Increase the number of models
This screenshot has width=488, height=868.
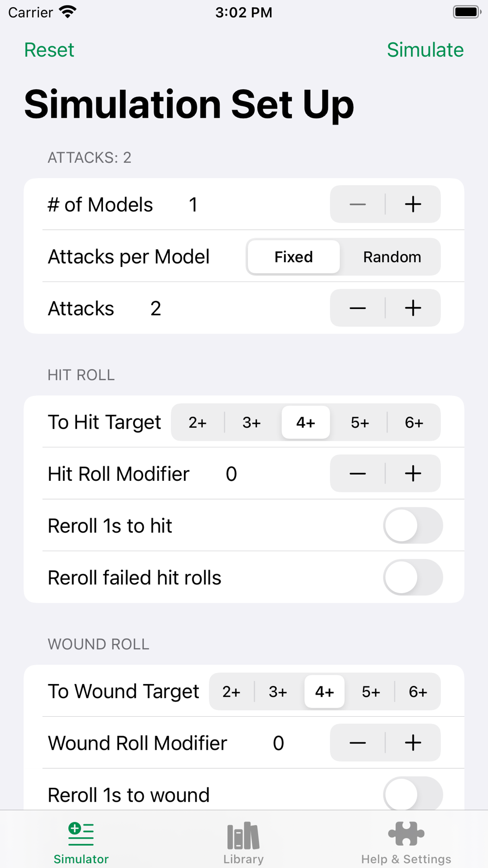tap(413, 204)
